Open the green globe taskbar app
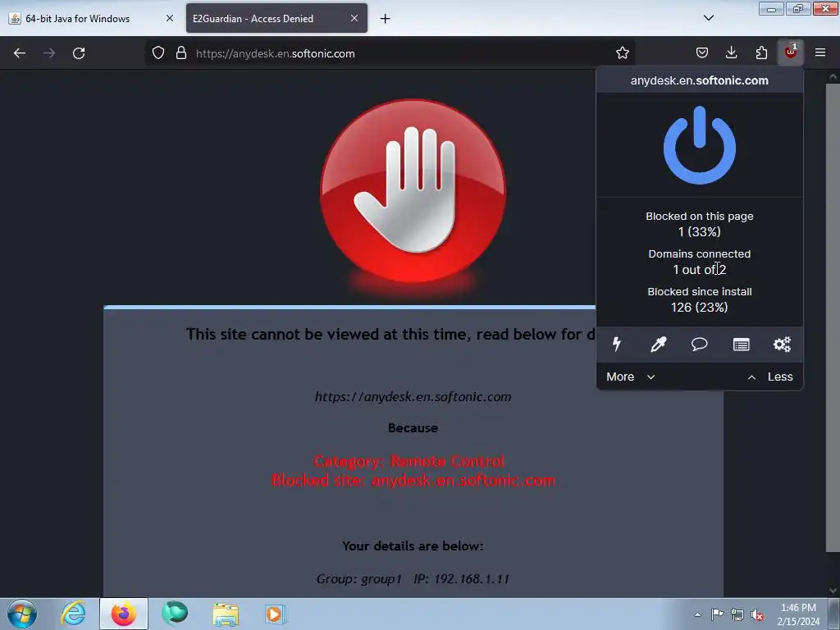 click(x=175, y=614)
